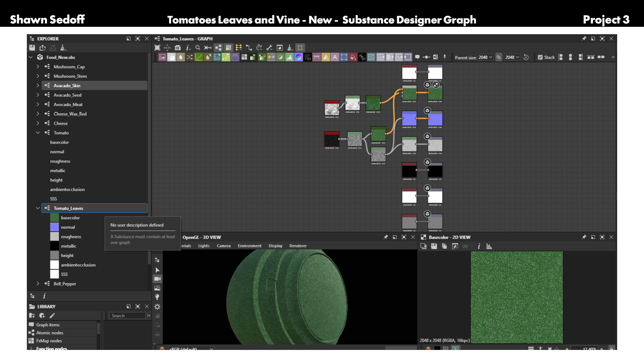Viewport: 644px width, 362px height.
Task: Click the black metallic output swatch
Action: 54,246
